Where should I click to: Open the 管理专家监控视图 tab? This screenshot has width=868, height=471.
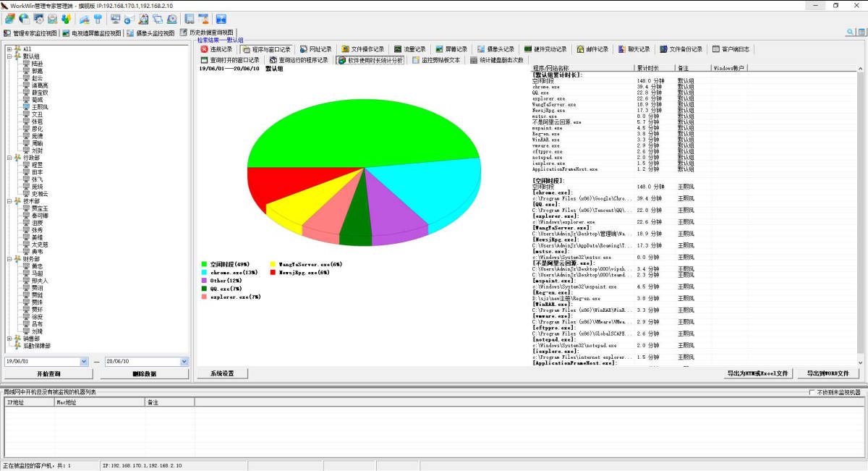[x=30, y=33]
